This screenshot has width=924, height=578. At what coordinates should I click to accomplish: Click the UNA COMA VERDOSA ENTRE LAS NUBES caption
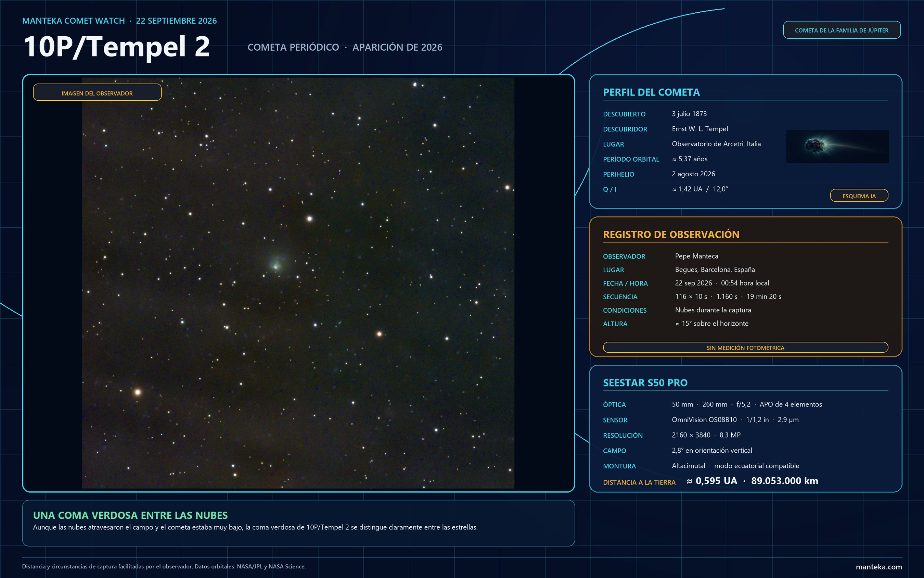[x=130, y=515]
